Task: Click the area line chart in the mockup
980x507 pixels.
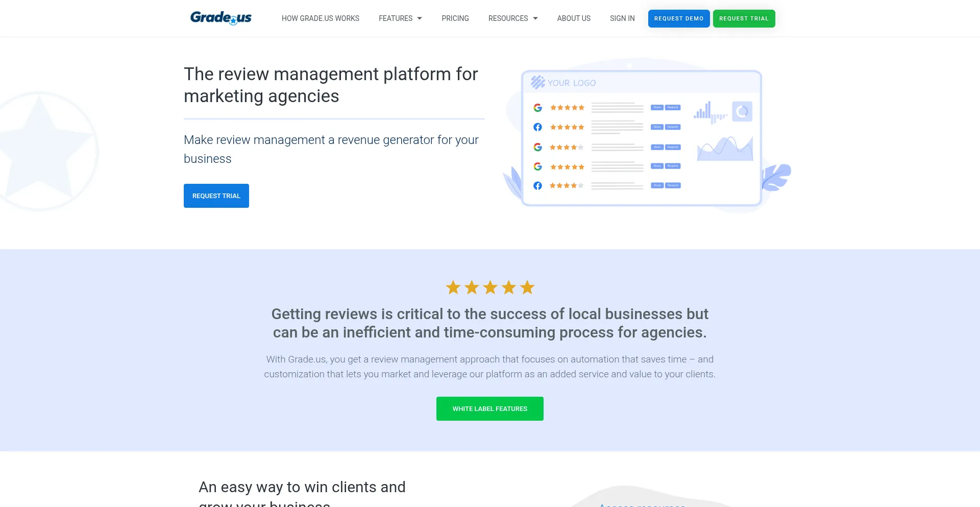Action: click(725, 148)
